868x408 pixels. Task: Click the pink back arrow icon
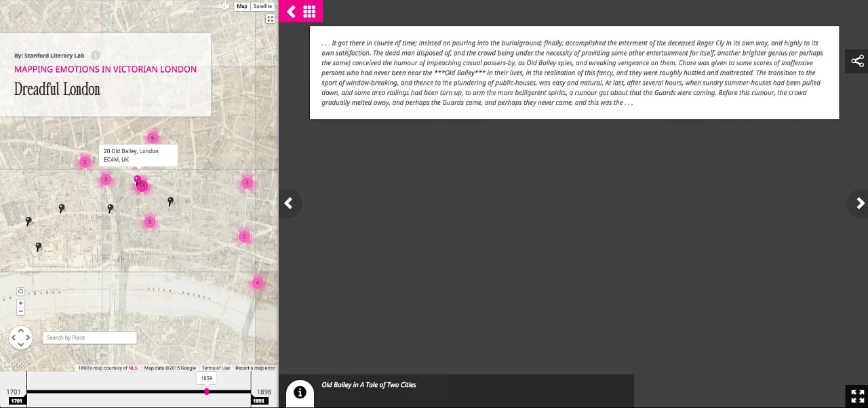(x=291, y=12)
